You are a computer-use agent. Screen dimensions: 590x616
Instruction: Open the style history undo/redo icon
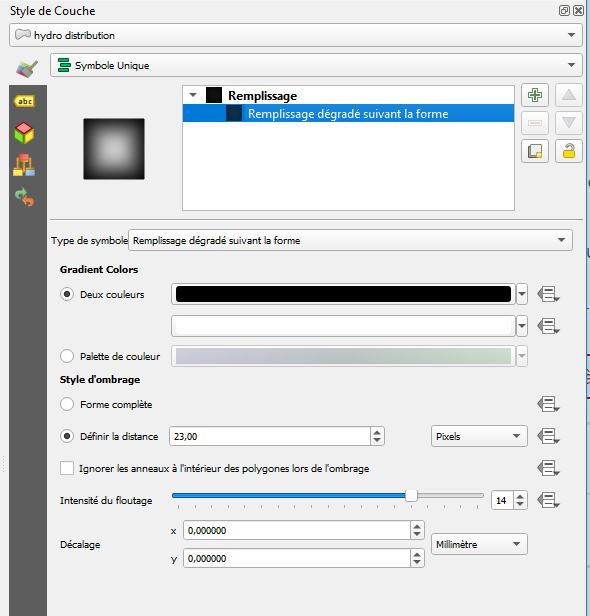pos(24,196)
